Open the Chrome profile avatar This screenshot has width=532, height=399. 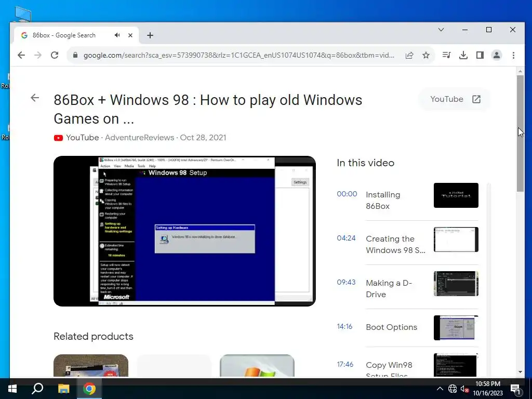pyautogui.click(x=496, y=55)
